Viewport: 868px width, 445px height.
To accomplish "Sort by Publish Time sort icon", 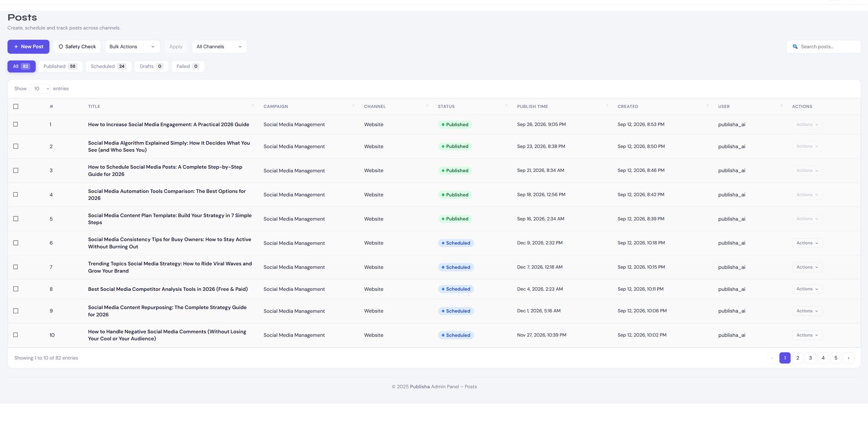I will (x=607, y=106).
